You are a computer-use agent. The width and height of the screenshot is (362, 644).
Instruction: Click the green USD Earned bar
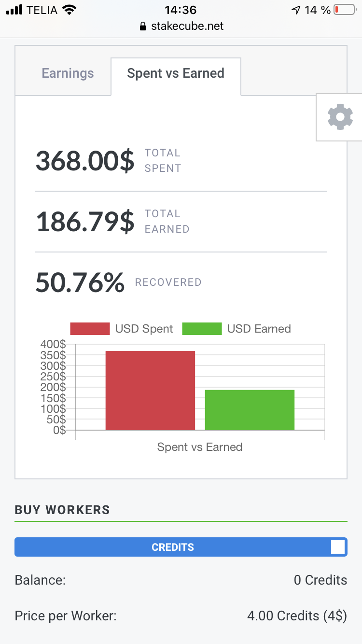click(250, 410)
